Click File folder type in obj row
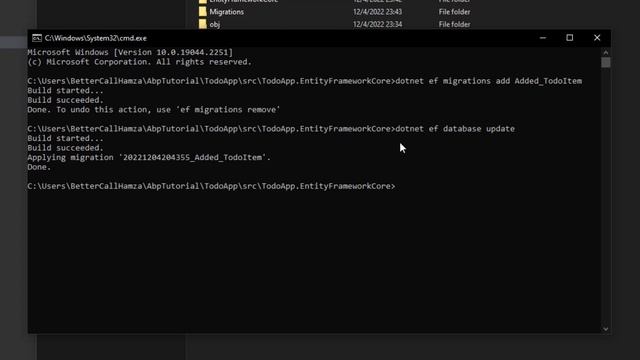The height and width of the screenshot is (360, 640). 454,24
